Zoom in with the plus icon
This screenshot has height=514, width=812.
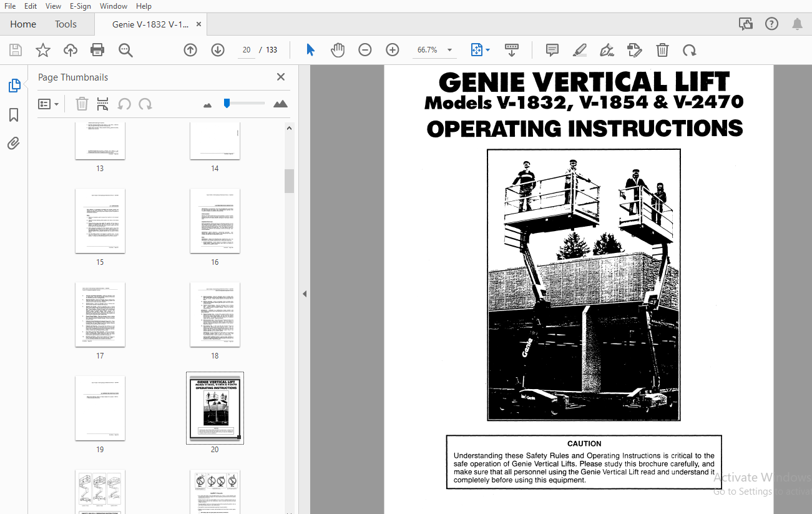coord(393,50)
